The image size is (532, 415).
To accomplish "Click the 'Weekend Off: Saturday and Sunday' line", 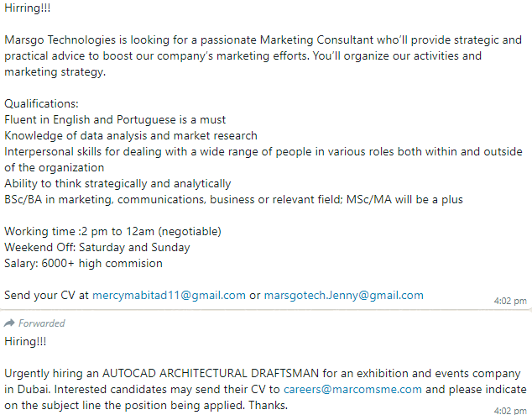I will [97, 247].
